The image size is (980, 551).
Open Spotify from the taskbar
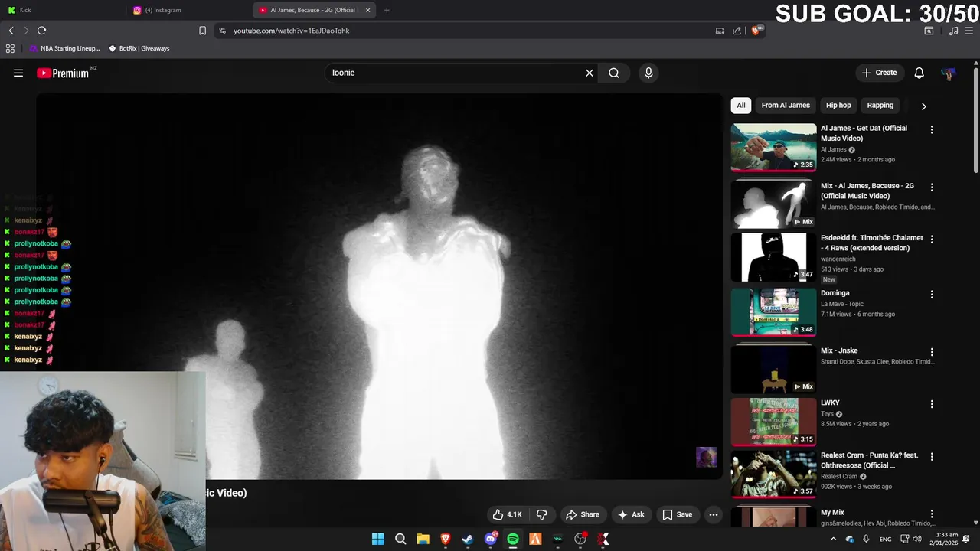pyautogui.click(x=513, y=540)
